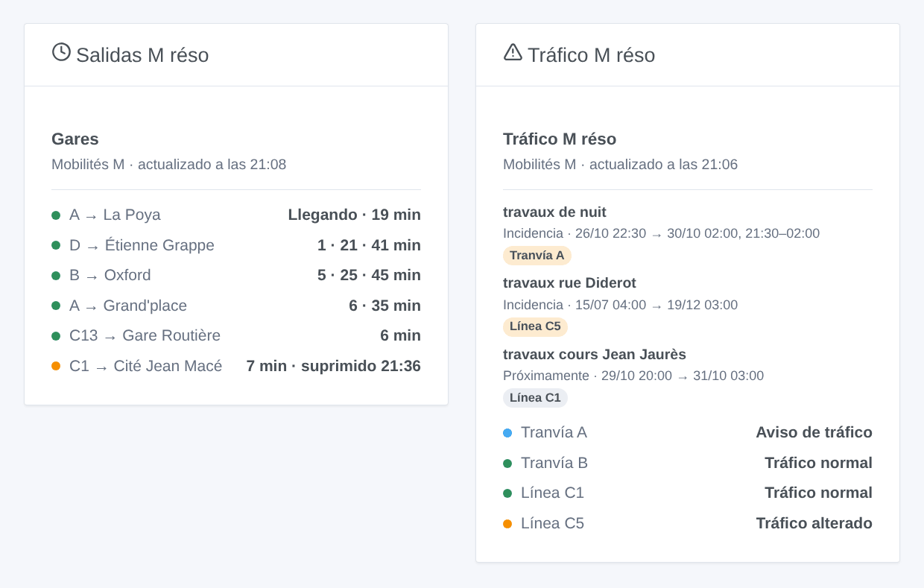Click the 'A → La Poya' departure
The height and width of the screenshot is (588, 924).
pyautogui.click(x=115, y=215)
